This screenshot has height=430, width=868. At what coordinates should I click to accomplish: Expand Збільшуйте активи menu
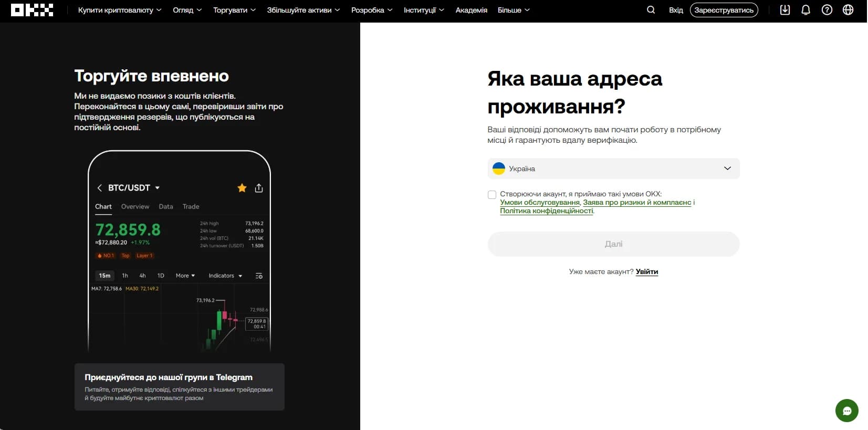304,10
